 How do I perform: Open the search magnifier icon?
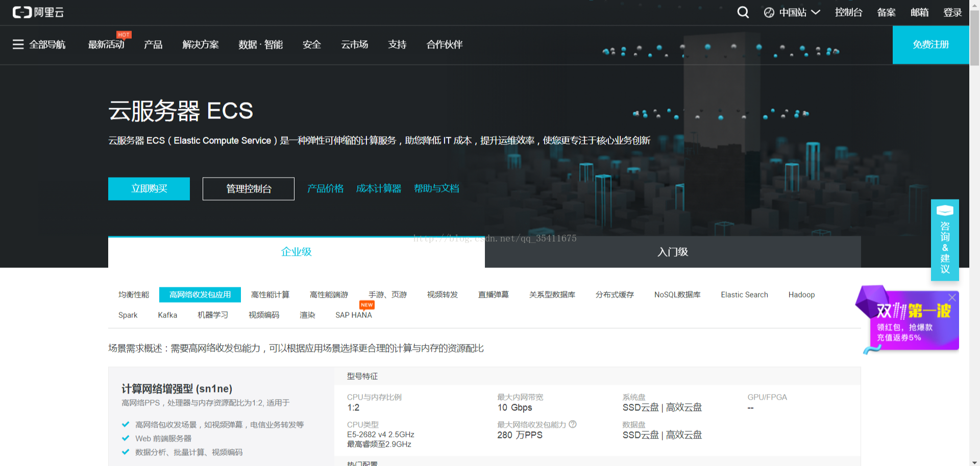coord(743,12)
